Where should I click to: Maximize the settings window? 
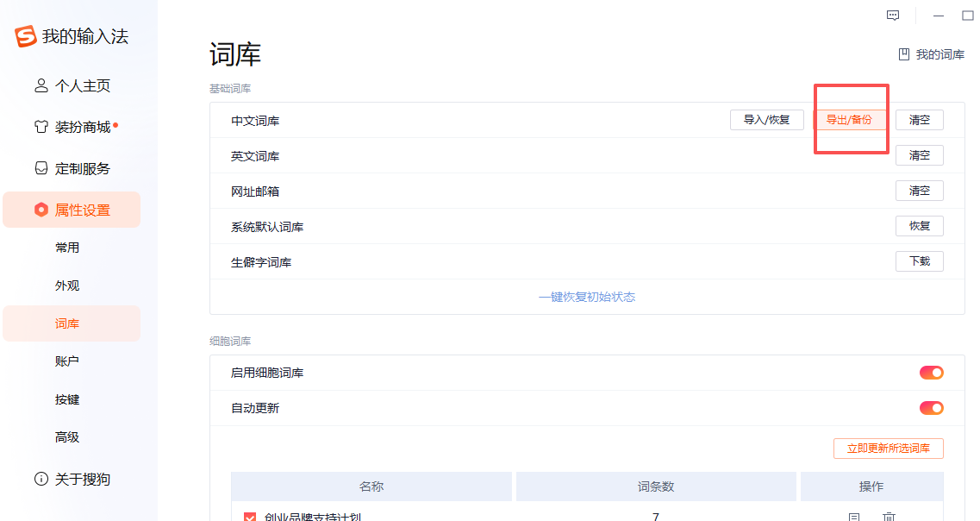click(967, 16)
